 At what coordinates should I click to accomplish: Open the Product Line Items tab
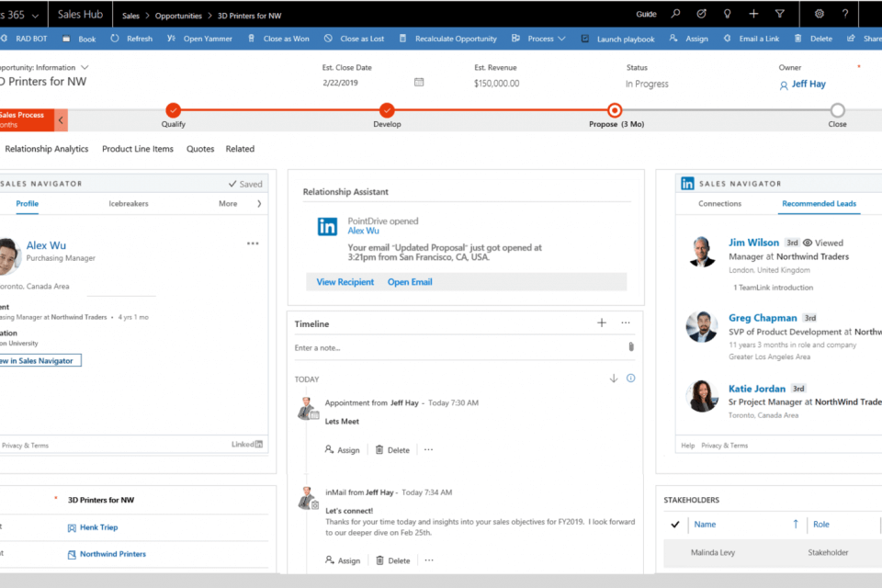pyautogui.click(x=138, y=149)
